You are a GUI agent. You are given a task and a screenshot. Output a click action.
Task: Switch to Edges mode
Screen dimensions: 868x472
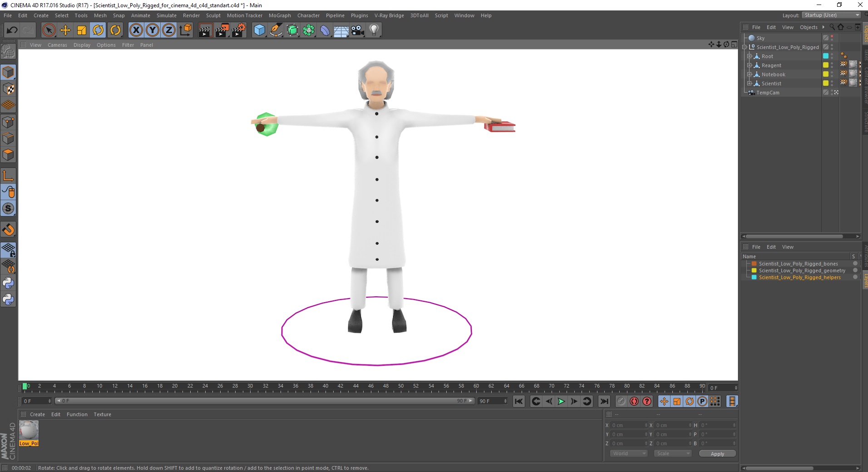(8, 138)
